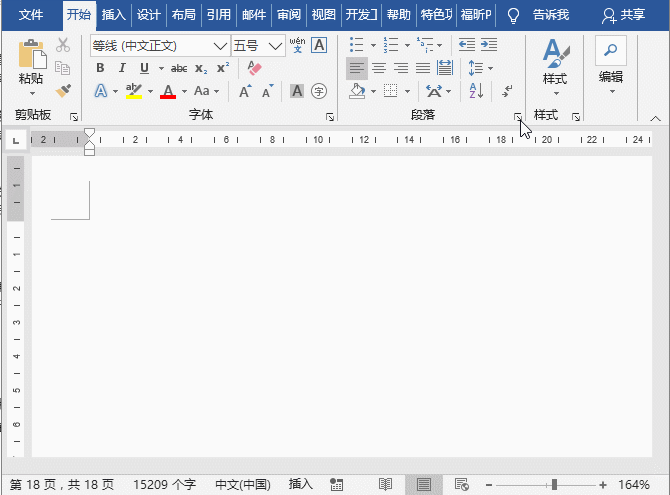This screenshot has width=670, height=495.
Task: Clear all formatting eraser icon
Action: tap(254, 68)
